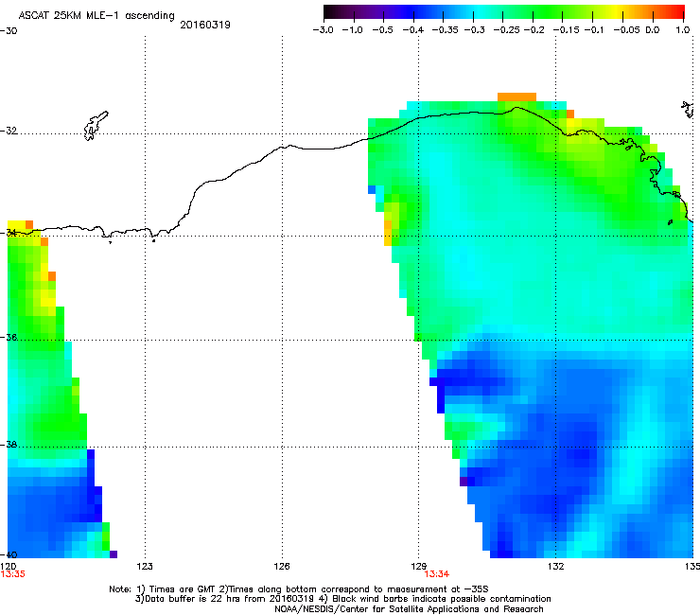Click the colorbar label -1.0

click(352, 30)
